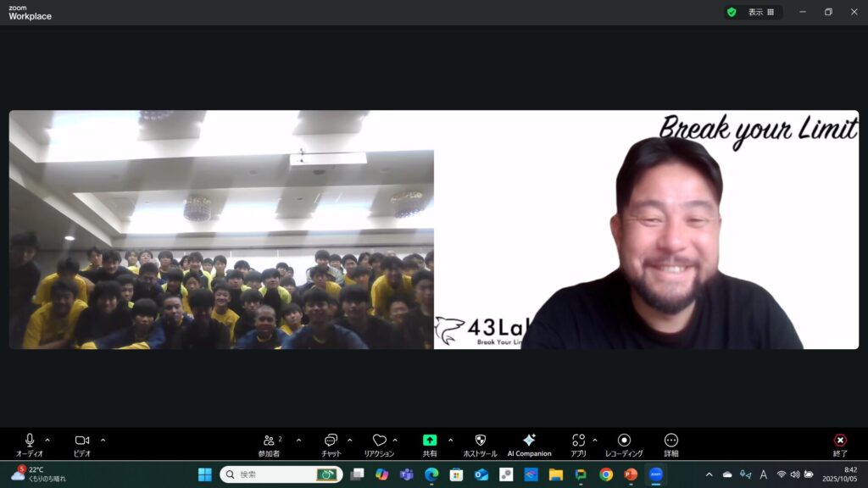Expand share options arrow next to 共有

(450, 440)
